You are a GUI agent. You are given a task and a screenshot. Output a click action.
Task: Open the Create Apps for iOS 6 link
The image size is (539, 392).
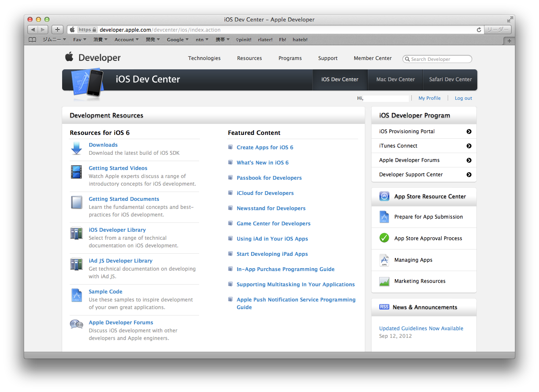point(265,148)
